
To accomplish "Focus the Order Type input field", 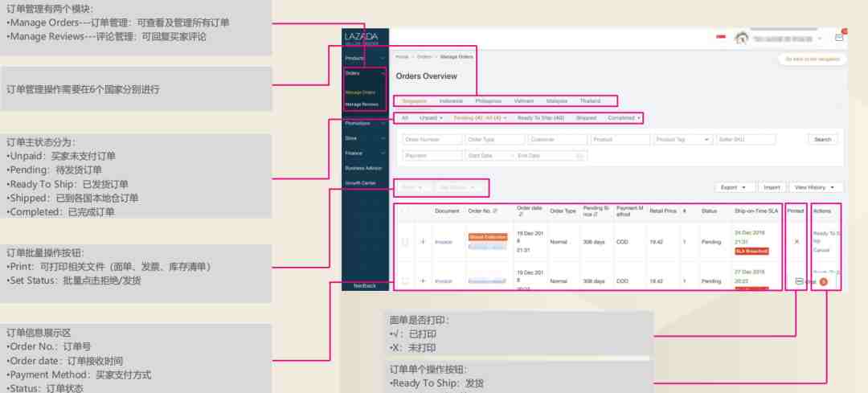I will coord(495,140).
